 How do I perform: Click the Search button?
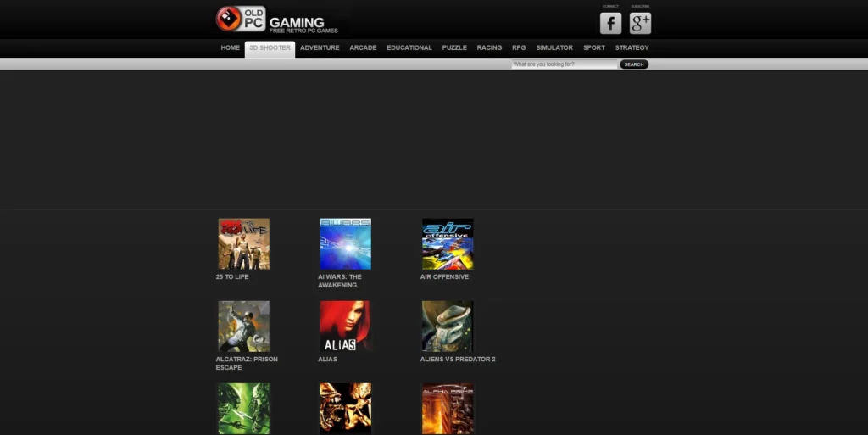634,64
